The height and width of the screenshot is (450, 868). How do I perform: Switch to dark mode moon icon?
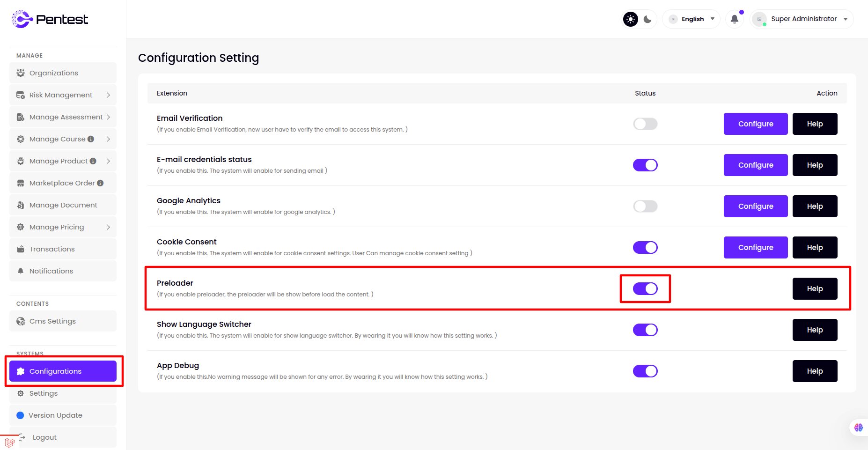click(x=647, y=19)
